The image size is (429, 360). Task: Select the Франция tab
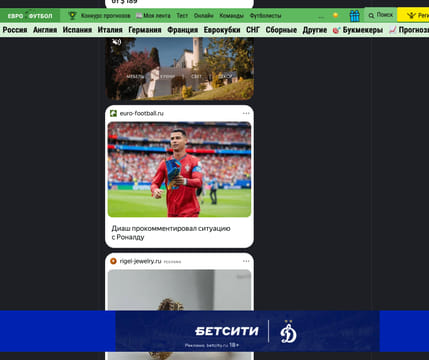[182, 30]
